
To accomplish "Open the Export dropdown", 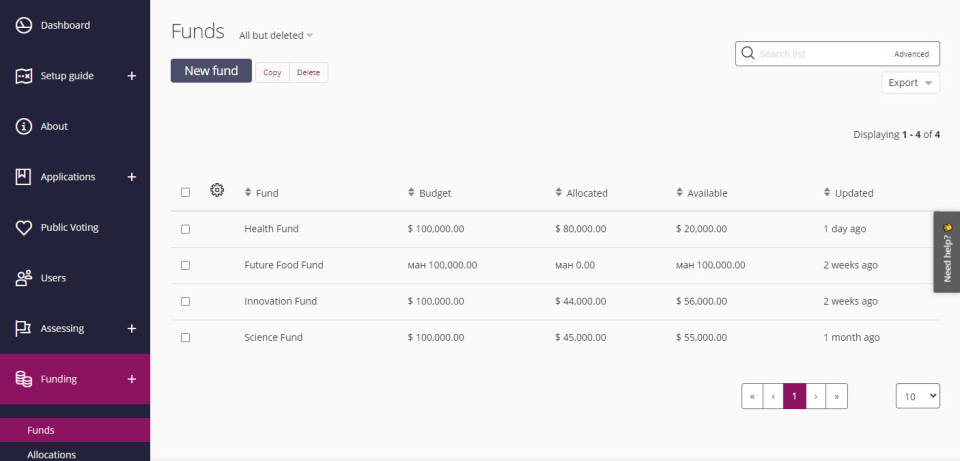I will (910, 83).
